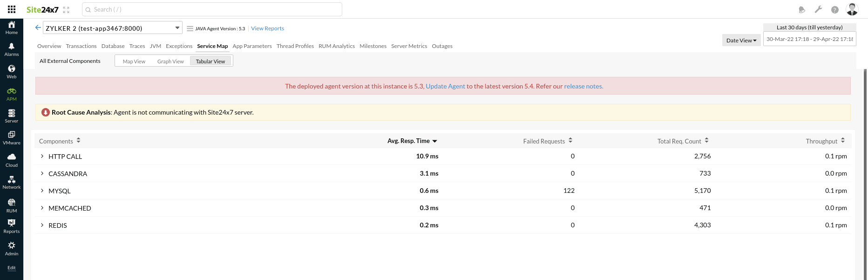Switch to Graph View
This screenshot has width=868, height=280.
pos(170,61)
